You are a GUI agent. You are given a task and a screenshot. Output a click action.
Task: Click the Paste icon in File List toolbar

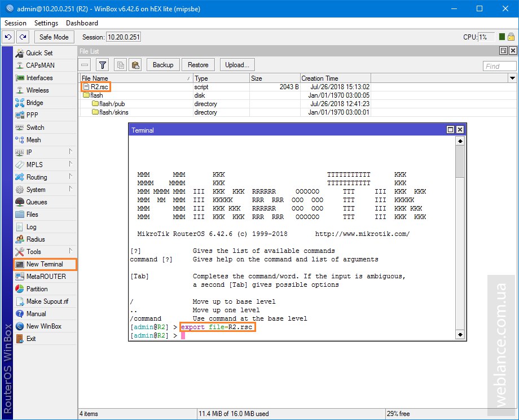[135, 65]
